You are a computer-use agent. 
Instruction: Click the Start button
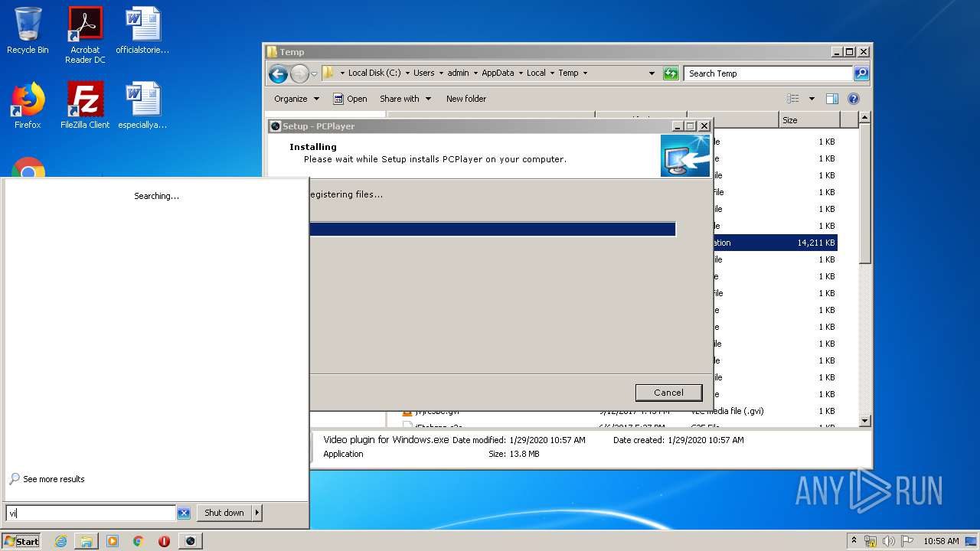pyautogui.click(x=21, y=541)
